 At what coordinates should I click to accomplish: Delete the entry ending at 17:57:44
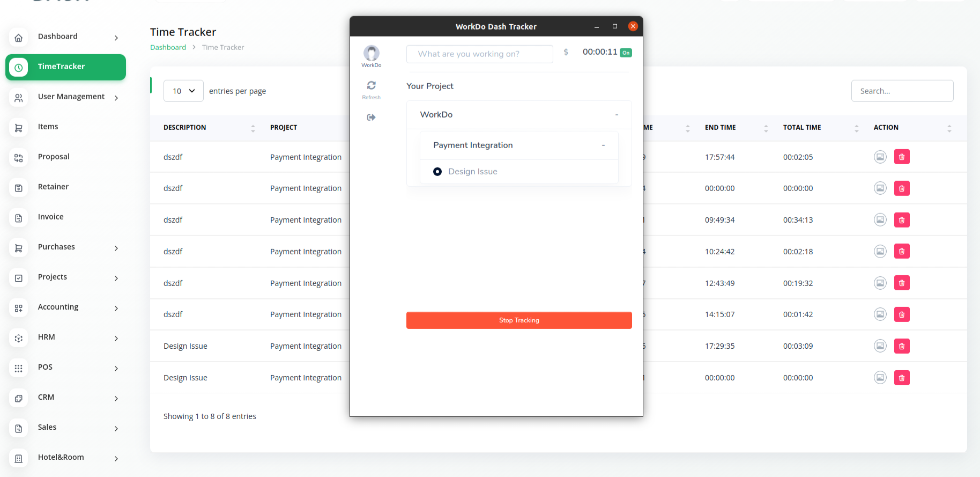(902, 157)
